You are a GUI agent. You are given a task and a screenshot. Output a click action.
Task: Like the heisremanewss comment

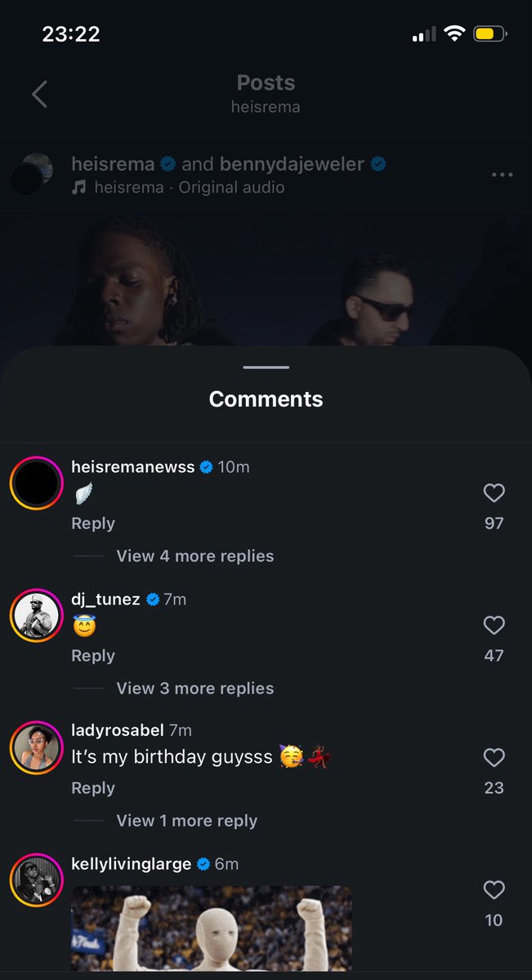[494, 492]
